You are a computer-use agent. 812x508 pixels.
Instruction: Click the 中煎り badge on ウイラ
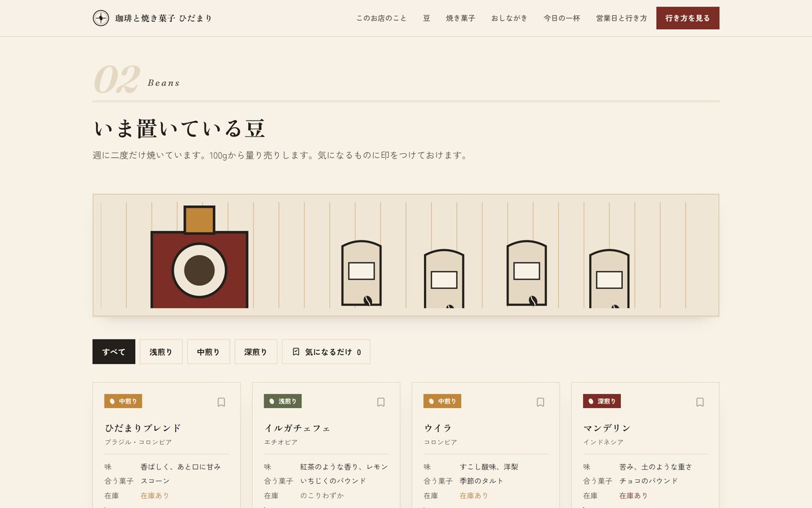(442, 401)
